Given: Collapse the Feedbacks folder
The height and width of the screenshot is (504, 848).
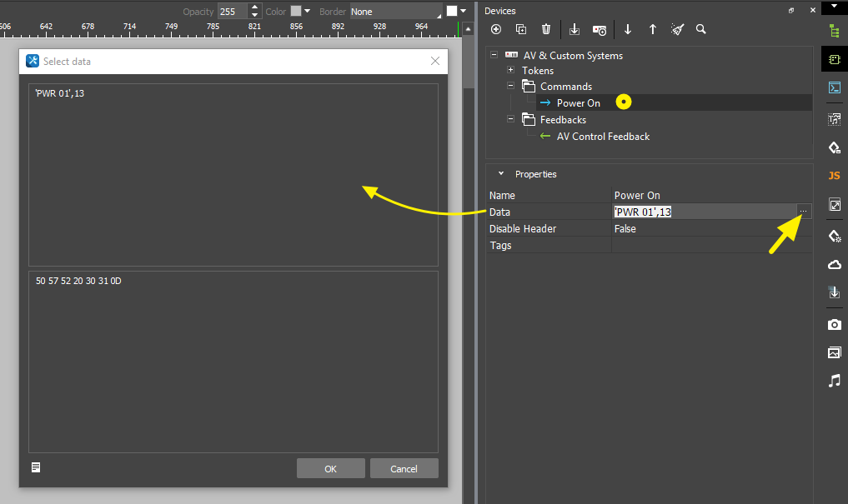Looking at the screenshot, I should point(510,120).
